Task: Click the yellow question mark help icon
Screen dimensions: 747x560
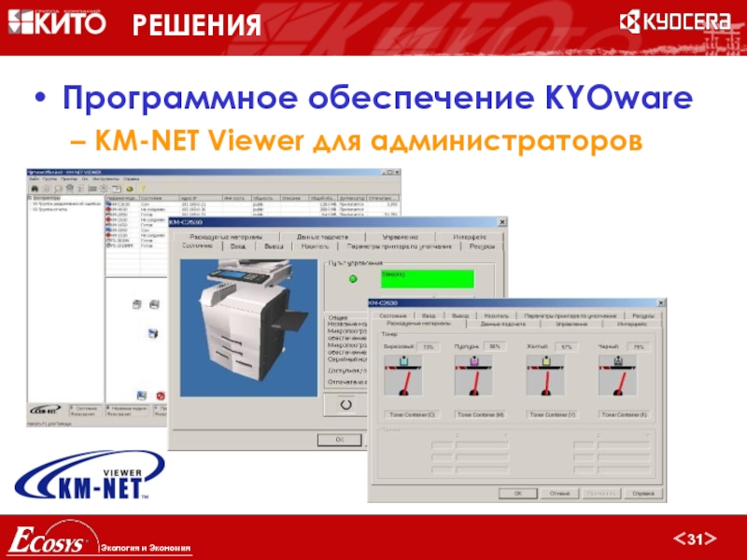Action: click(143, 189)
